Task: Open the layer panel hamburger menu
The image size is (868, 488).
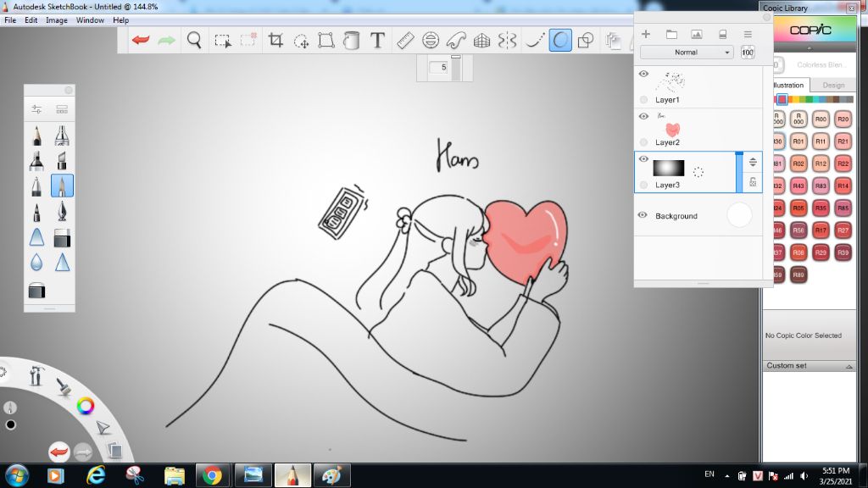Action: click(x=748, y=34)
